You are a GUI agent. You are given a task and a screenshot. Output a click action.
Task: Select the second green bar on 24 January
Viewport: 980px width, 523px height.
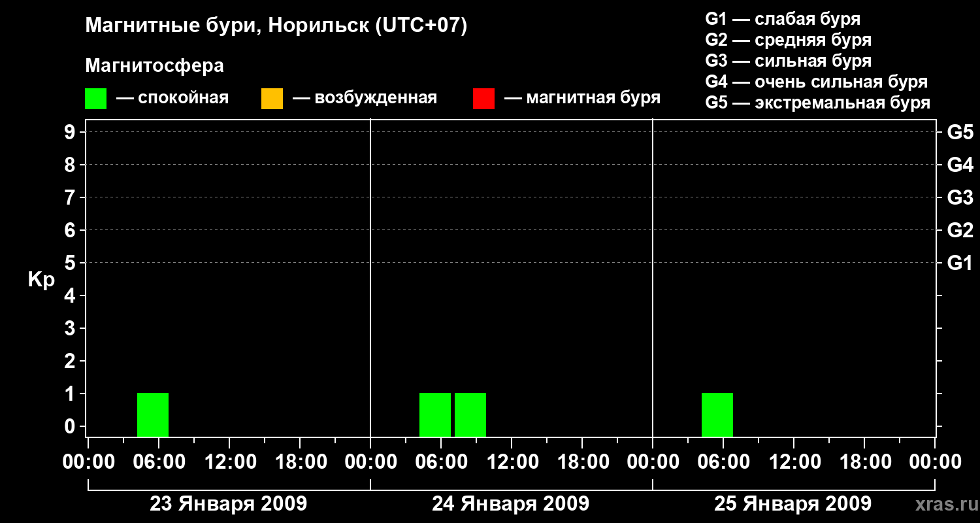(470, 414)
